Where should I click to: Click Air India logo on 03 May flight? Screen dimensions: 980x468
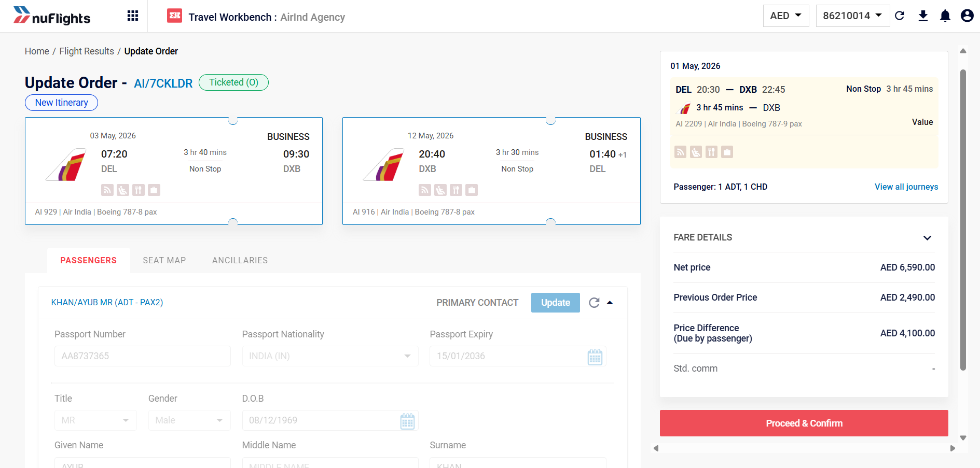click(66, 165)
